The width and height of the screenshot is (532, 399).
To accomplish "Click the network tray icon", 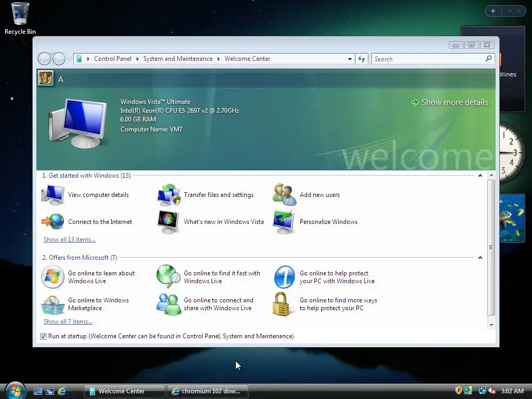I will [482, 391].
